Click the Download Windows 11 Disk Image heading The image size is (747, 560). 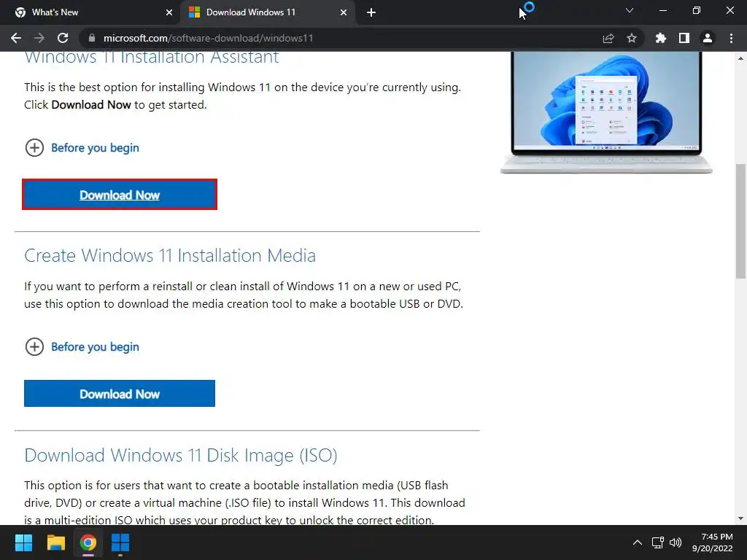point(181,456)
